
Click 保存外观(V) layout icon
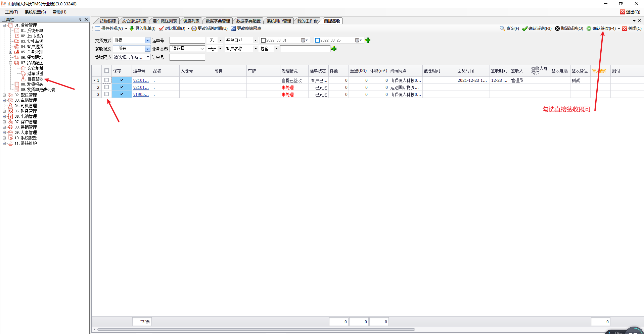98,29
